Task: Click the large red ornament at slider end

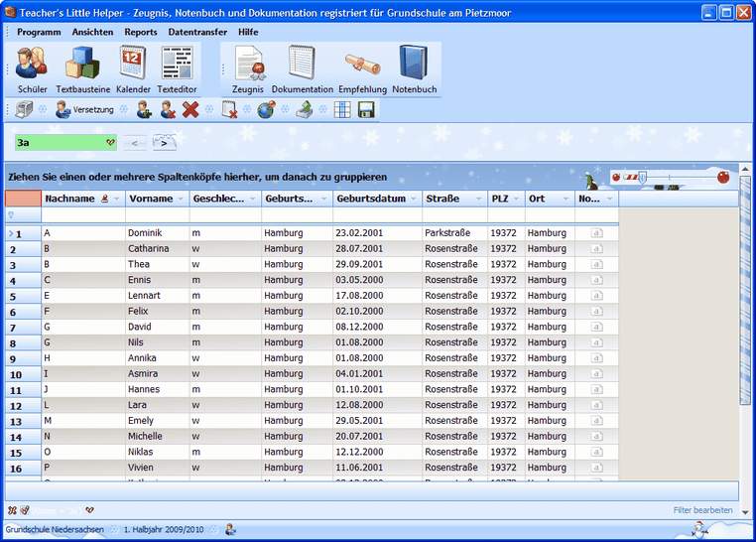Action: pos(723,177)
